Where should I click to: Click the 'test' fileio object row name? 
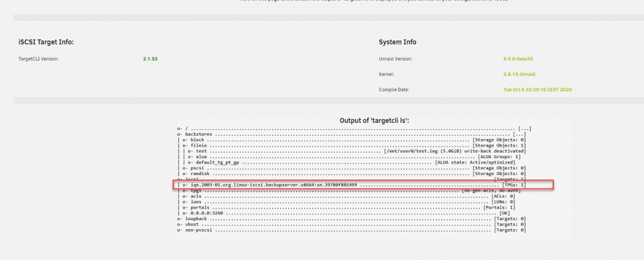(201, 151)
